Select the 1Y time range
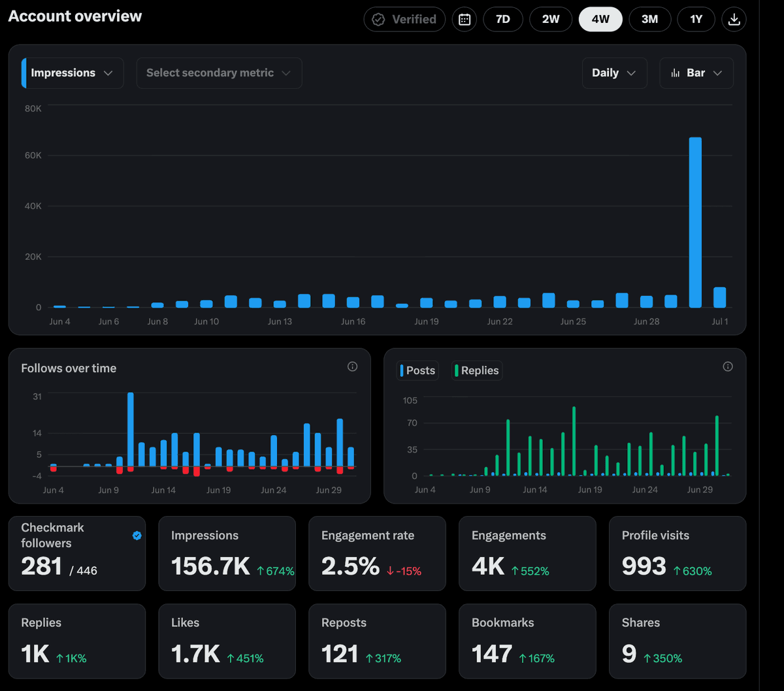This screenshot has width=784, height=691. (696, 20)
